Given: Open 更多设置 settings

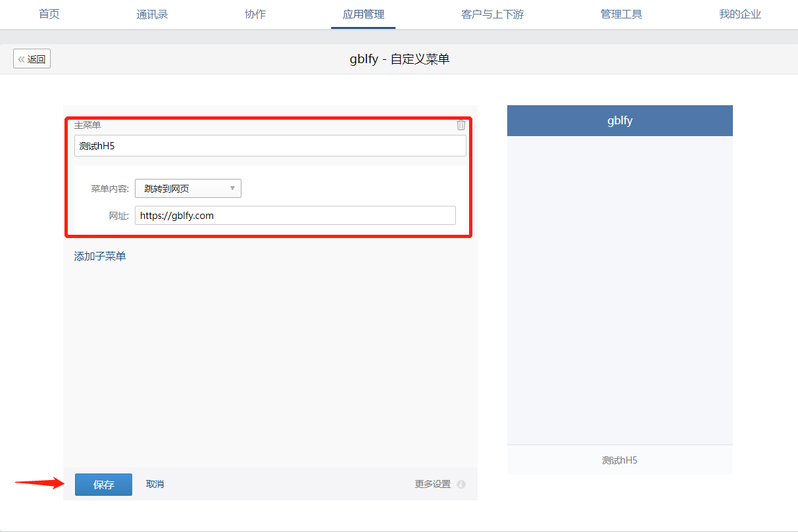Looking at the screenshot, I should pos(434,484).
